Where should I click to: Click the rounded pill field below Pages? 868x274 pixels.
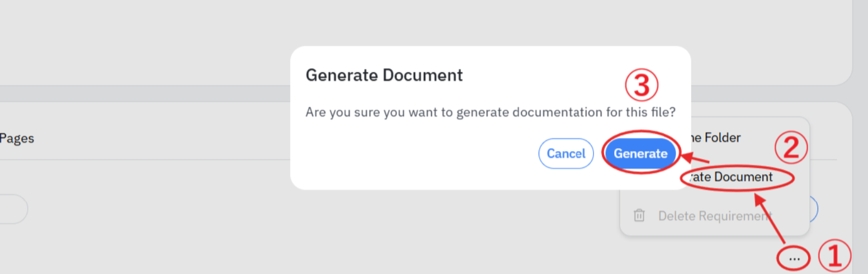pyautogui.click(x=12, y=209)
